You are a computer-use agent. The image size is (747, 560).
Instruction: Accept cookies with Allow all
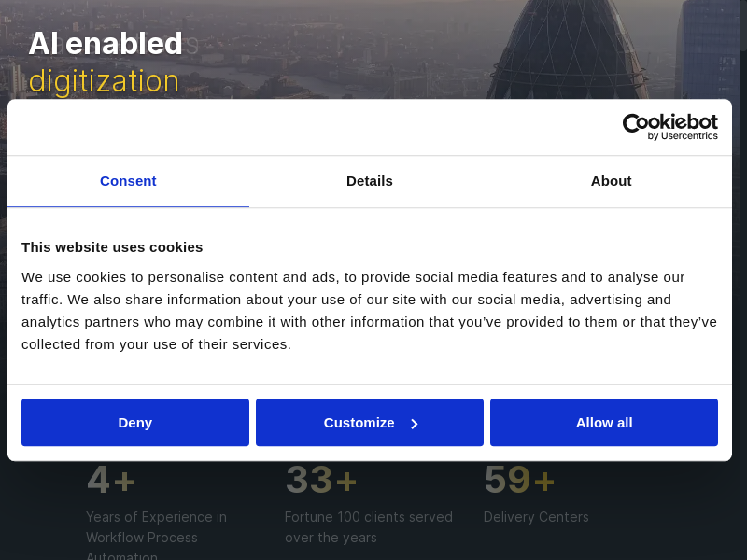coord(603,423)
